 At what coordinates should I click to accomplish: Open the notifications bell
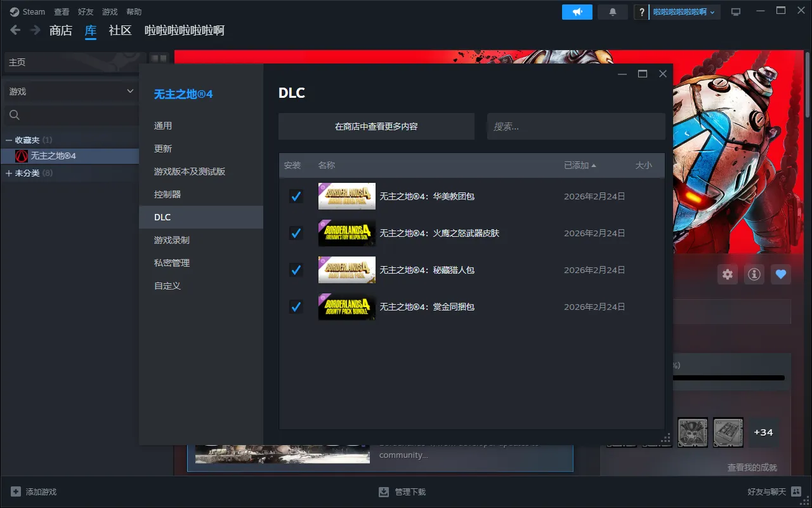tap(612, 12)
